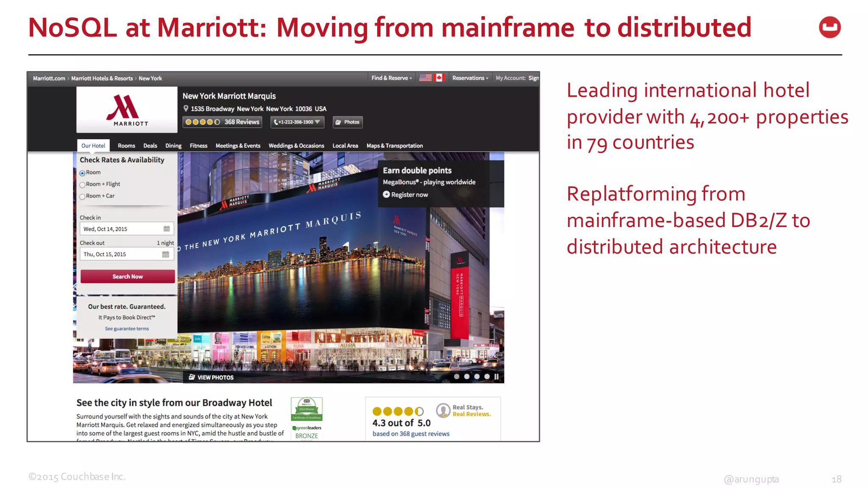This screenshot has width=868, height=488.
Task: Click based on 368 guest reviews link
Action: [x=411, y=434]
